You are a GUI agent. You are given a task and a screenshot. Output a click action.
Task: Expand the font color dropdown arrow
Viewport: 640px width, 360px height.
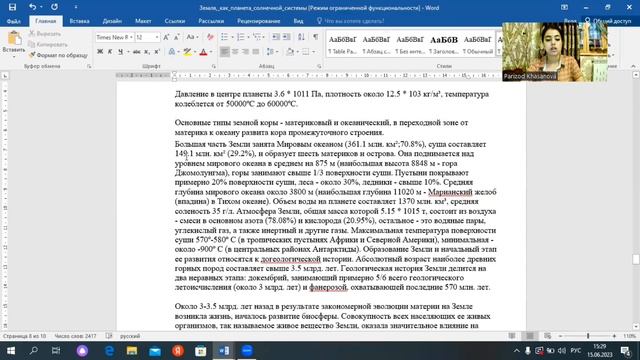211,52
